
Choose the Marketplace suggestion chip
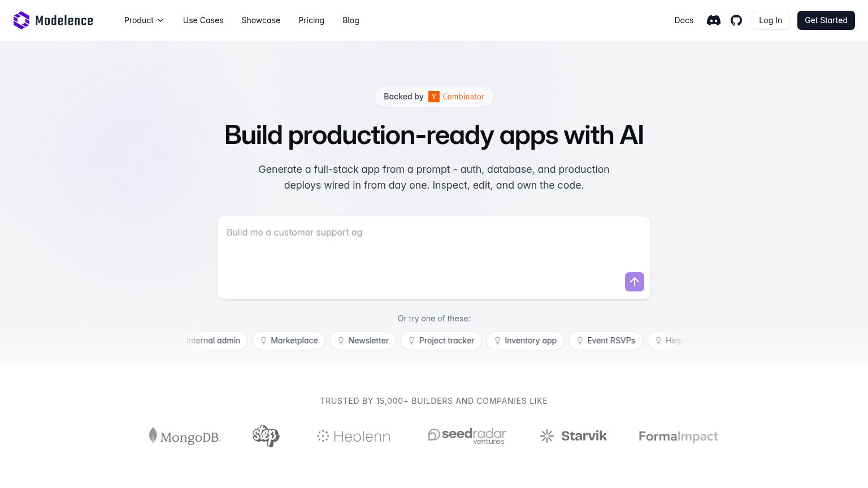click(289, 341)
